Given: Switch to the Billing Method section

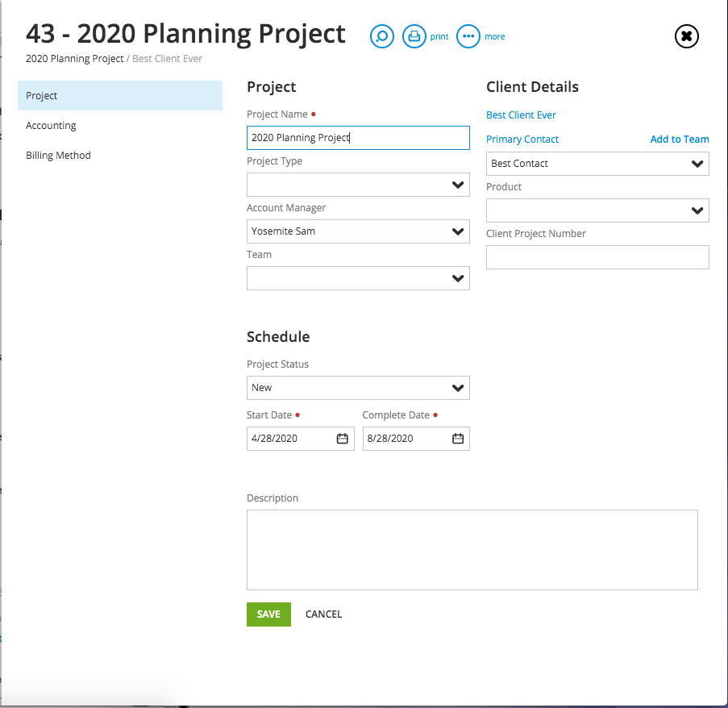Looking at the screenshot, I should coord(58,156).
